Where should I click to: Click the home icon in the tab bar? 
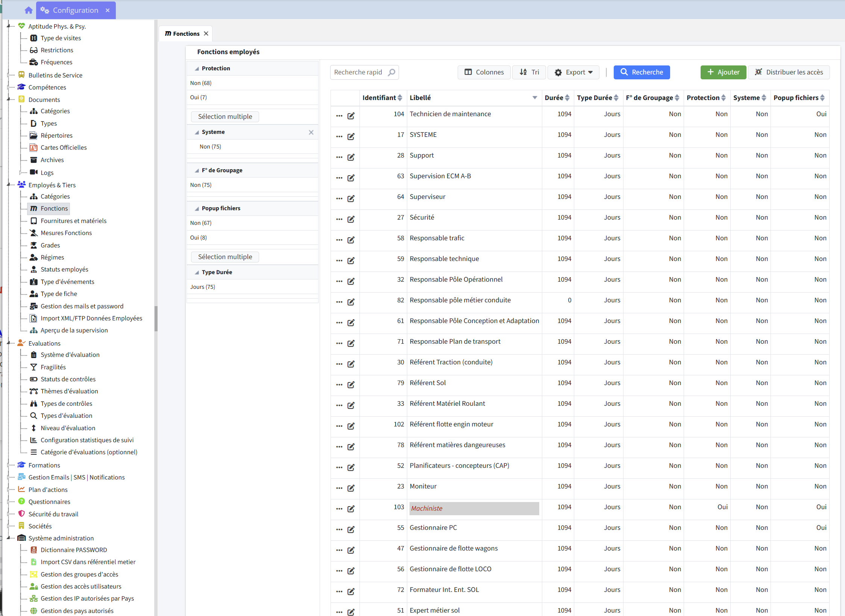click(x=28, y=10)
